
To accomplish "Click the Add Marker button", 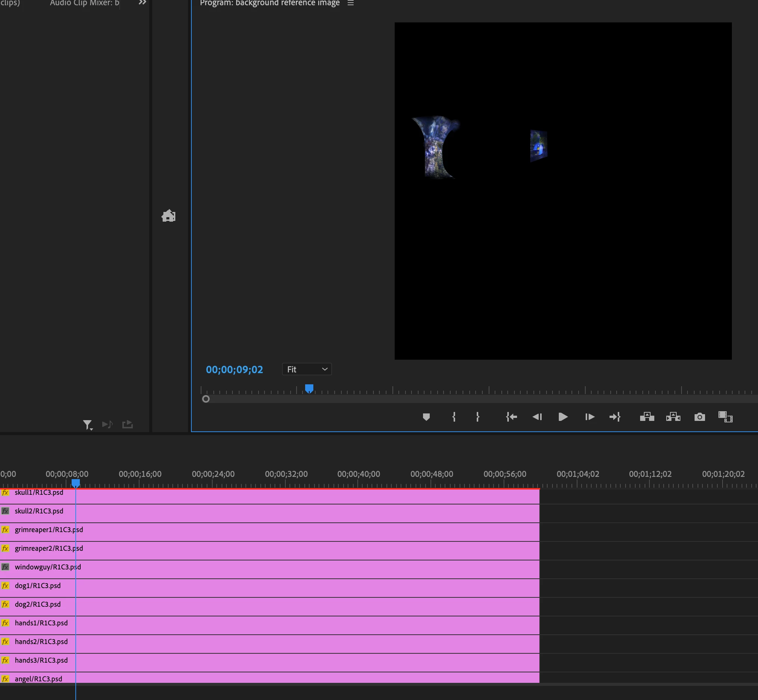I will [x=426, y=417].
